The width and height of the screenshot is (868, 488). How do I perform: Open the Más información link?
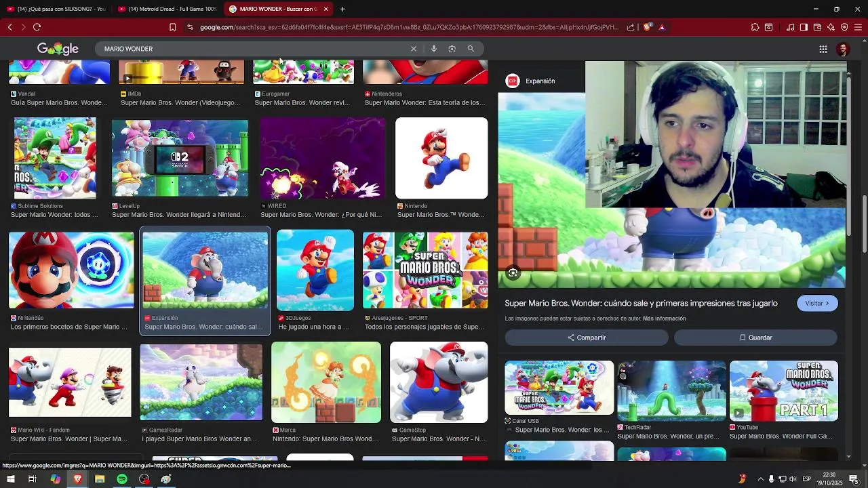(665, 319)
